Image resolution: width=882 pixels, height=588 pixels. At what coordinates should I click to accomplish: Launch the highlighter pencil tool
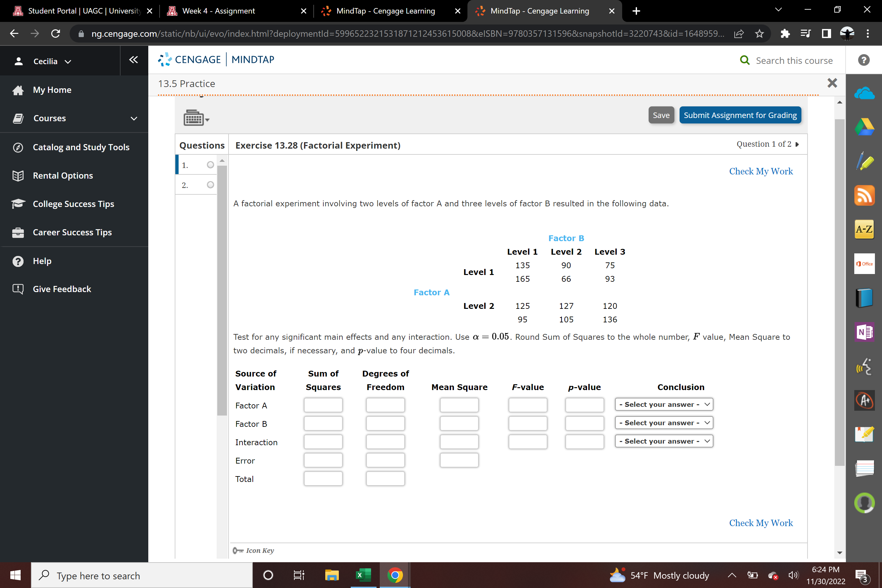tap(864, 161)
